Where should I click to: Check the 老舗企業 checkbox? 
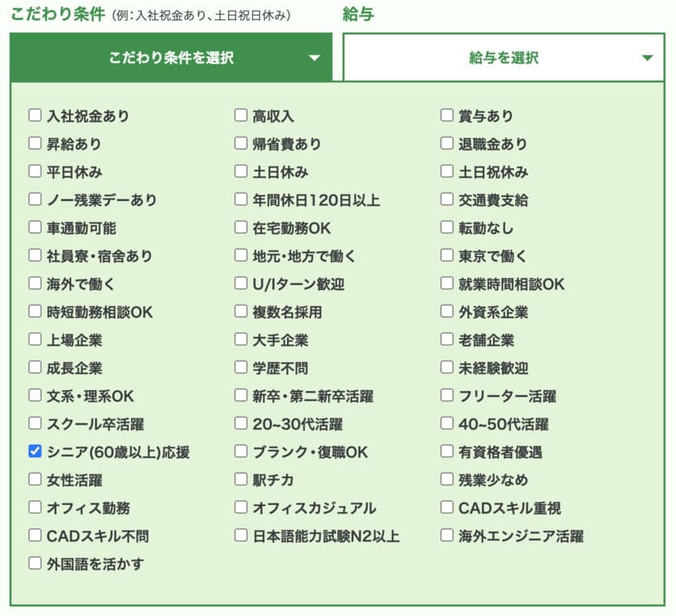(x=446, y=340)
